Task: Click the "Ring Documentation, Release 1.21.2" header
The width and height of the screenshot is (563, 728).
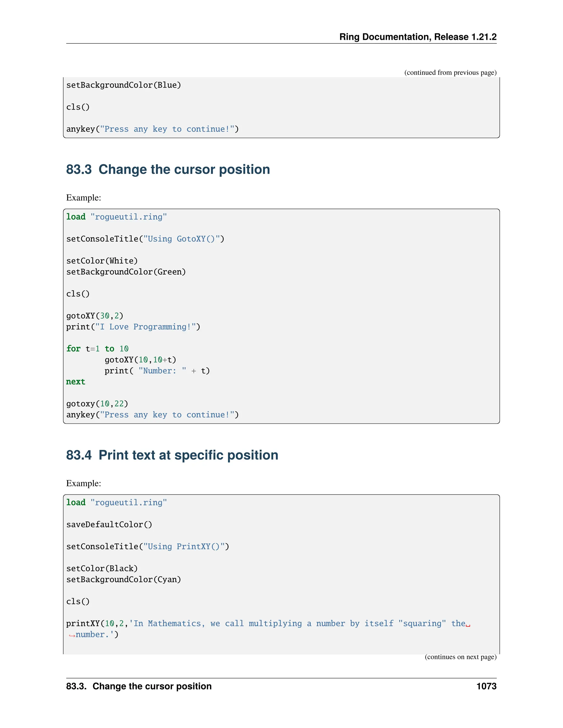Action: (418, 37)
